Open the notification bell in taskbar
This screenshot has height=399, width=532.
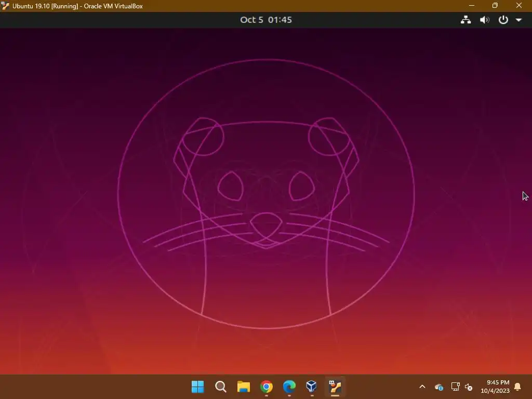518,387
